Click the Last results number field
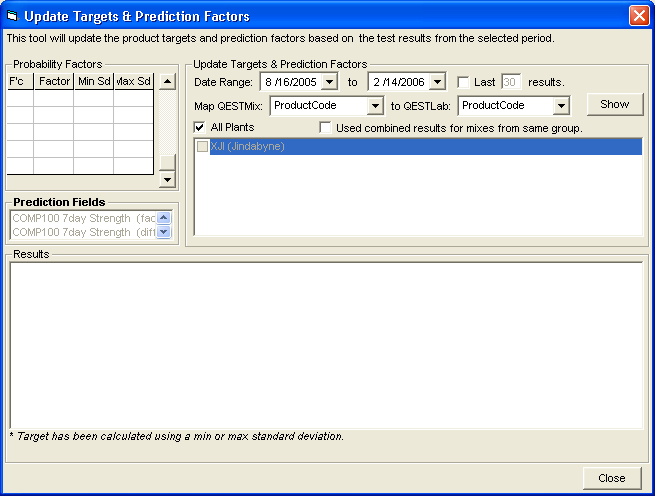 (510, 82)
